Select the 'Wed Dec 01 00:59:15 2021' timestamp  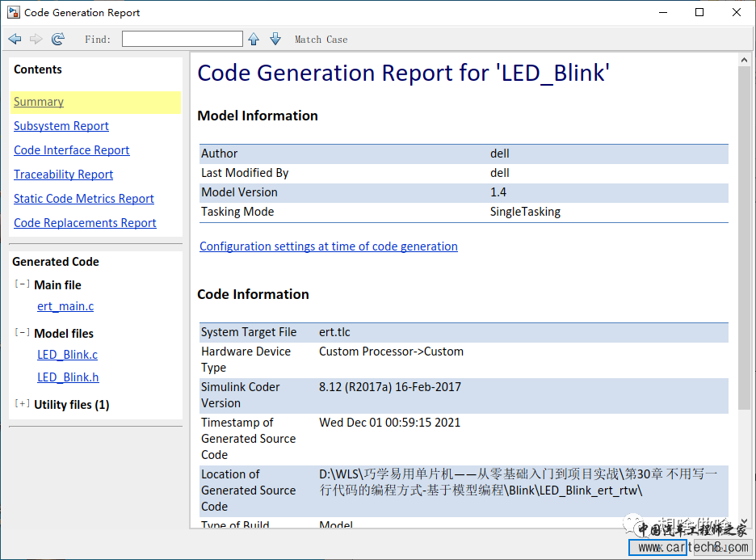[389, 423]
